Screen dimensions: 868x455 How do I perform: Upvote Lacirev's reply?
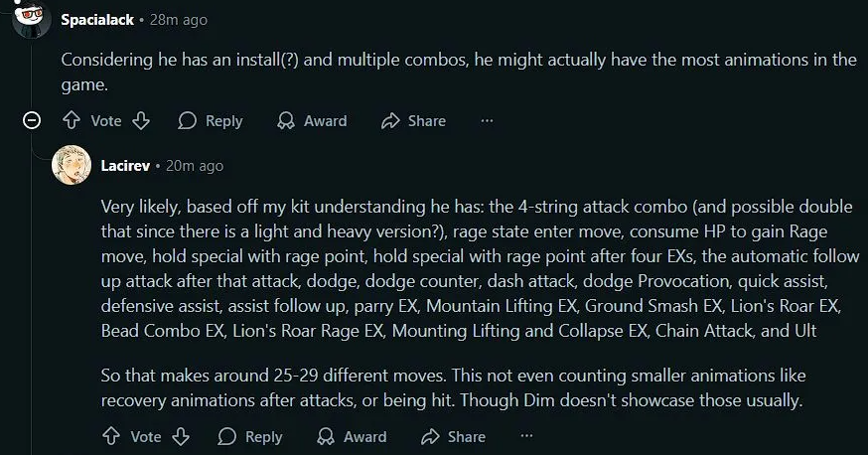point(111,436)
